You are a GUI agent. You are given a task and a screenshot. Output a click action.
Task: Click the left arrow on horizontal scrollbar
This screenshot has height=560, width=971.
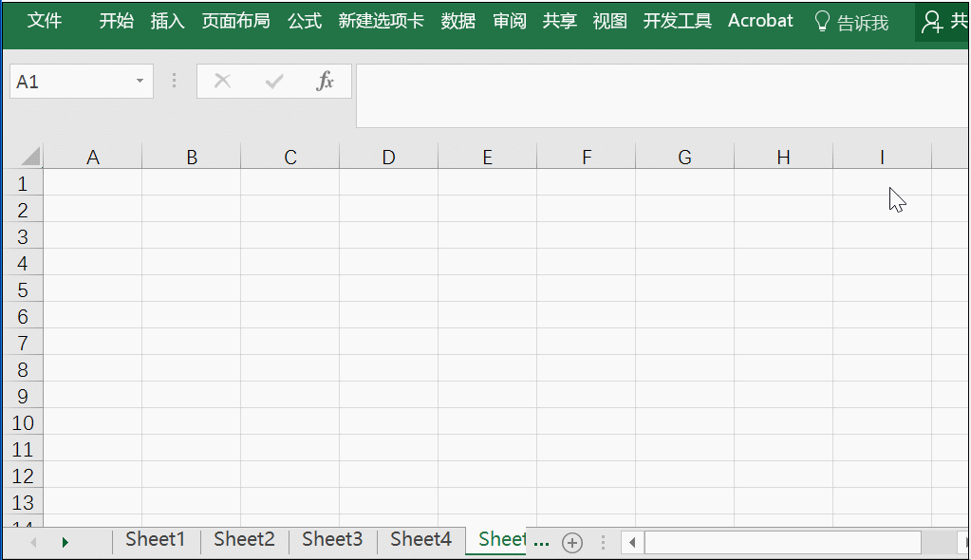(x=631, y=541)
